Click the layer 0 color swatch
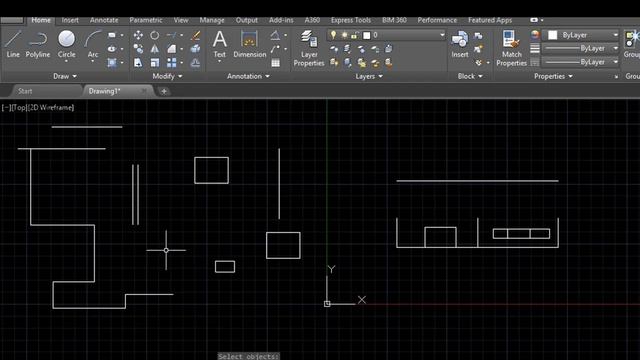This screenshot has width=640, height=360. pos(367,36)
